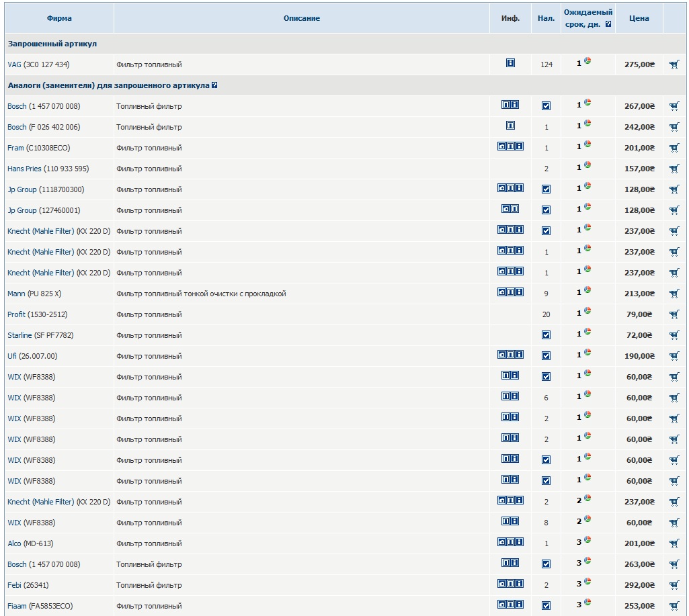Open camera photo icon in Mann row
The height and width of the screenshot is (616, 689).
click(501, 292)
